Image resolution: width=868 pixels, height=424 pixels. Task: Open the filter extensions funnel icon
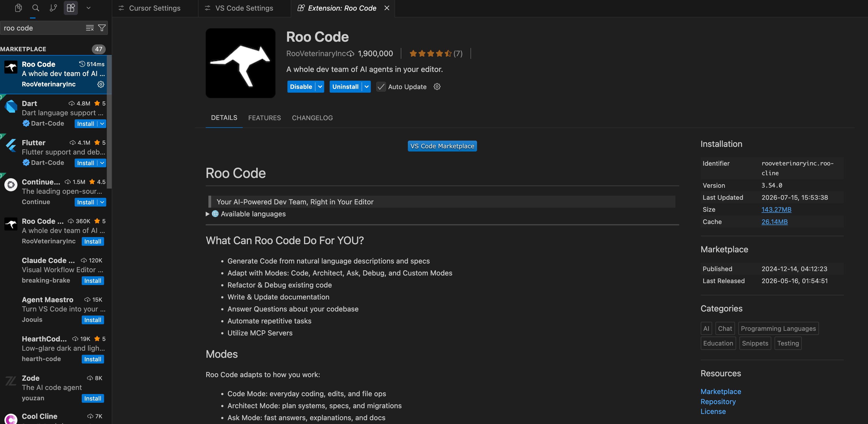click(x=102, y=28)
